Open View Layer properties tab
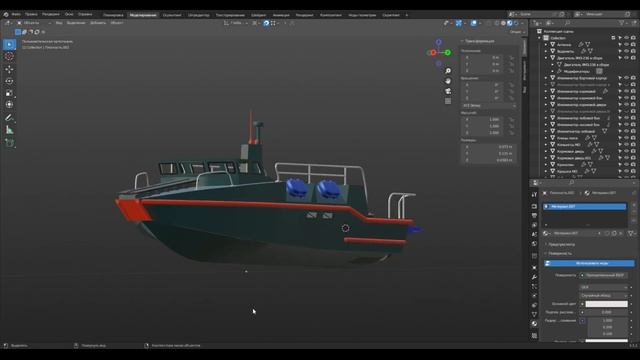This screenshot has width=640, height=360. [534, 225]
